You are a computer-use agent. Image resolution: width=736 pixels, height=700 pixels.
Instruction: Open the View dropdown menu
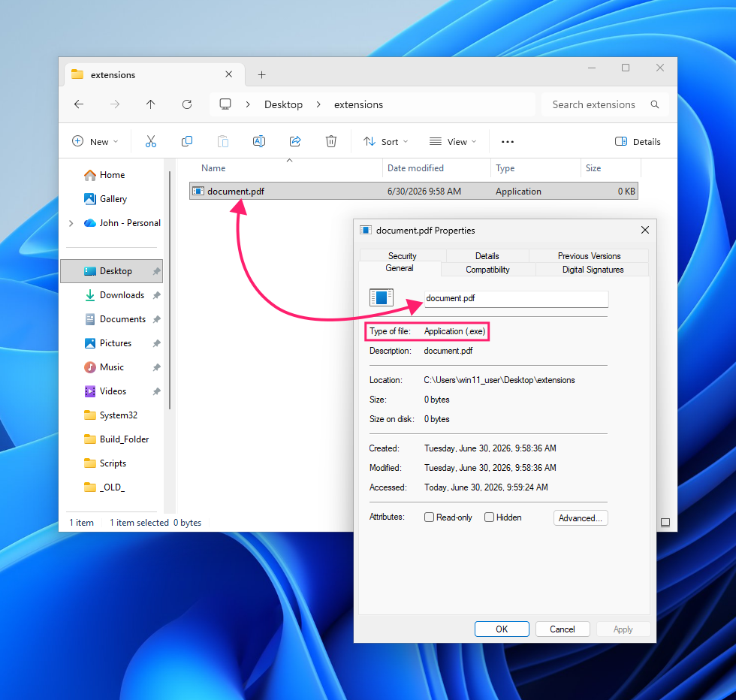(x=453, y=141)
